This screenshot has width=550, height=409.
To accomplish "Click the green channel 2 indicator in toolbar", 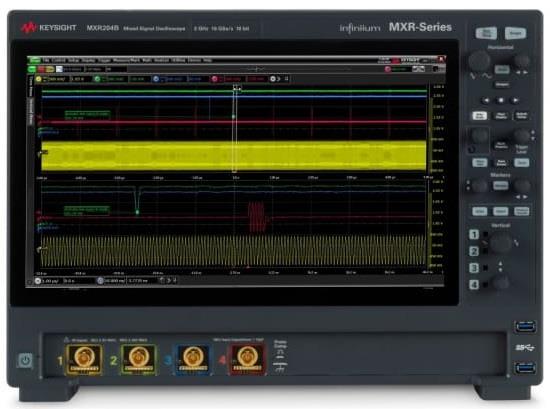I will 97,79.
